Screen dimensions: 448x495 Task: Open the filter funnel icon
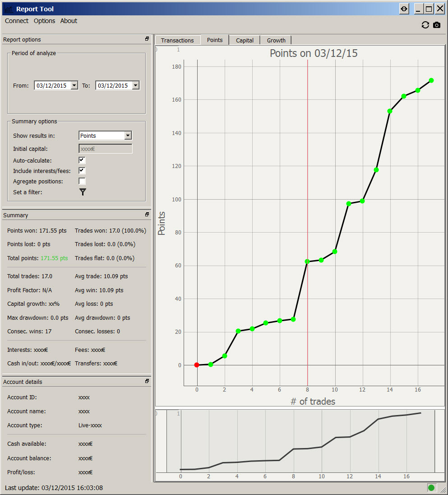[x=83, y=192]
